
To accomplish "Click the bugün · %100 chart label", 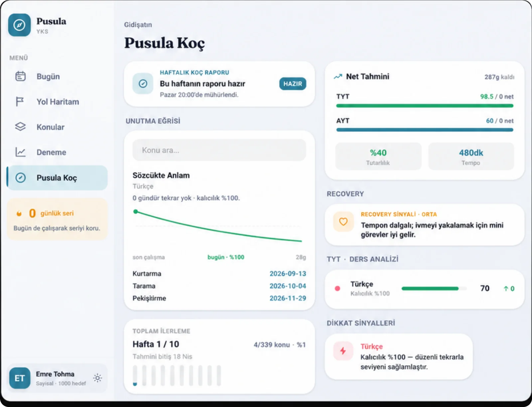I will click(226, 257).
